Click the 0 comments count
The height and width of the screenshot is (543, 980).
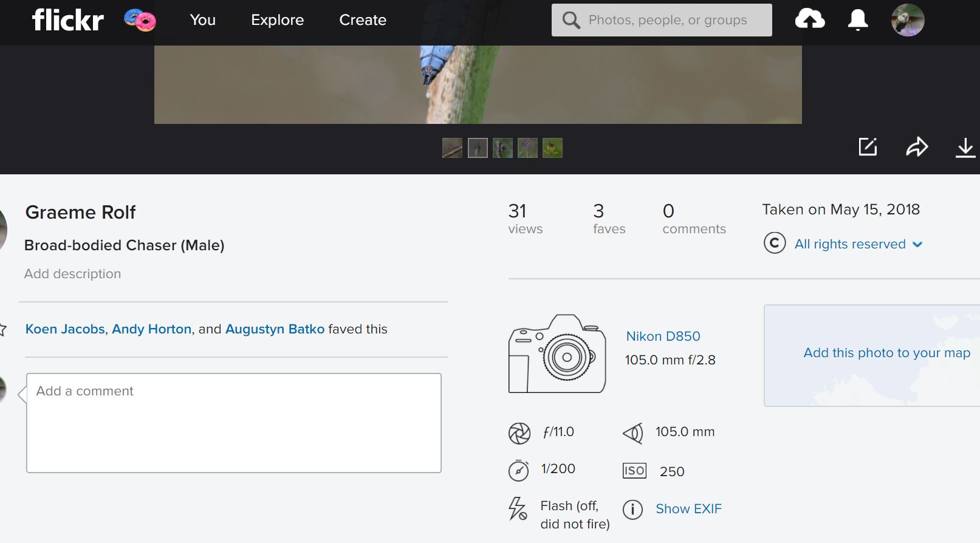coord(694,219)
